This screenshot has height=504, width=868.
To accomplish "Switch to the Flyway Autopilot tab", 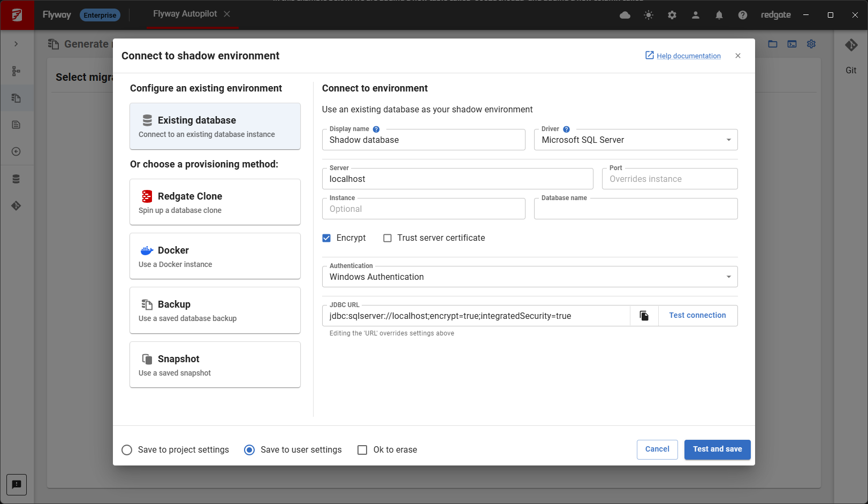I will pos(185,14).
